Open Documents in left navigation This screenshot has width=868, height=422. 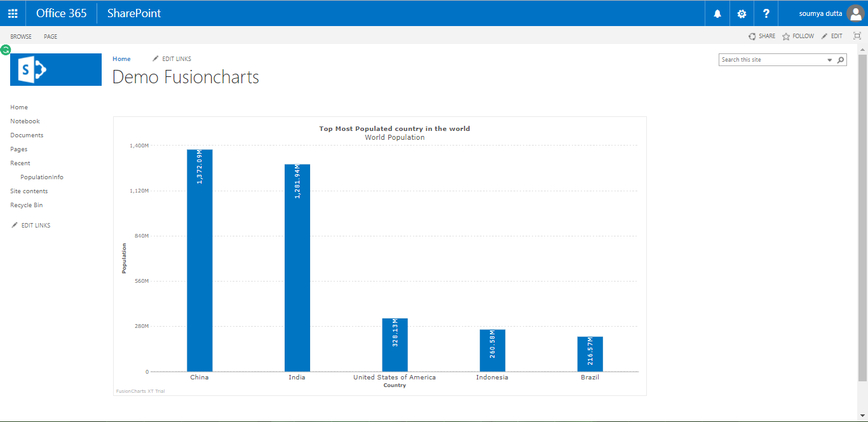tap(27, 135)
